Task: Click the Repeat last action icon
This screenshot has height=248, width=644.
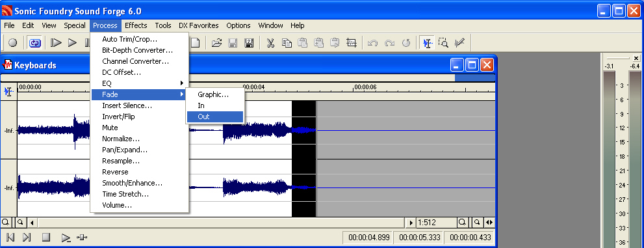Action: point(406,43)
